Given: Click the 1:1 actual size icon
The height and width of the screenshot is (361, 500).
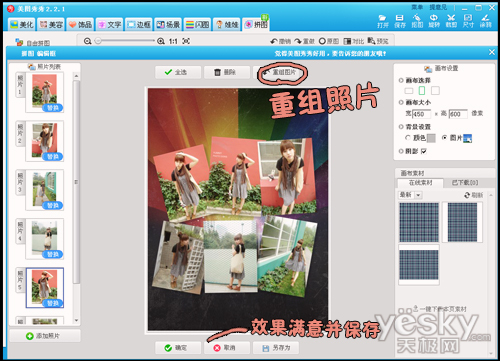Looking at the screenshot, I should [x=173, y=41].
